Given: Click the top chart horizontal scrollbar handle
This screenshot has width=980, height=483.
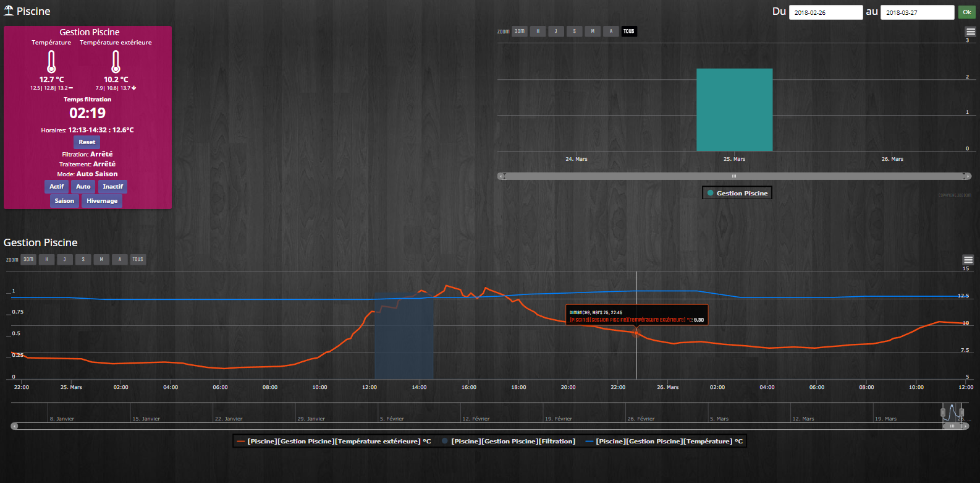Looking at the screenshot, I should (734, 176).
